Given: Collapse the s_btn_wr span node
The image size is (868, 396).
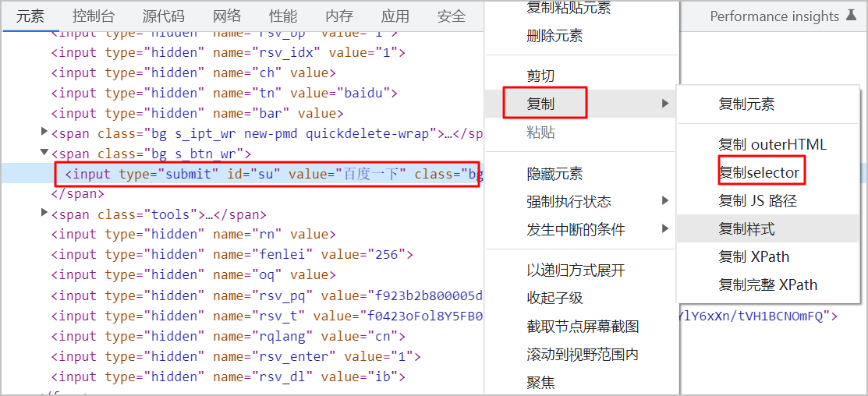Looking at the screenshot, I should tap(44, 154).
